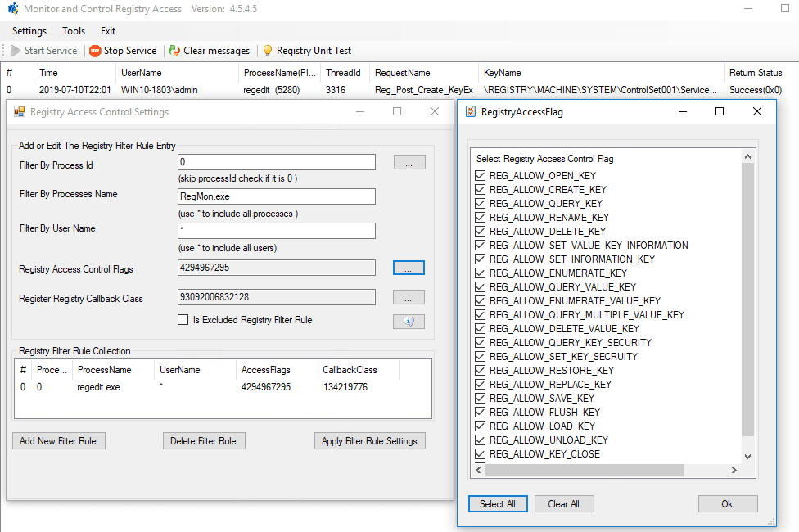Uncheck REG_ALLOW_ENUMERATE_KEY flag
Image resolution: width=799 pixels, height=532 pixels.
click(480, 273)
